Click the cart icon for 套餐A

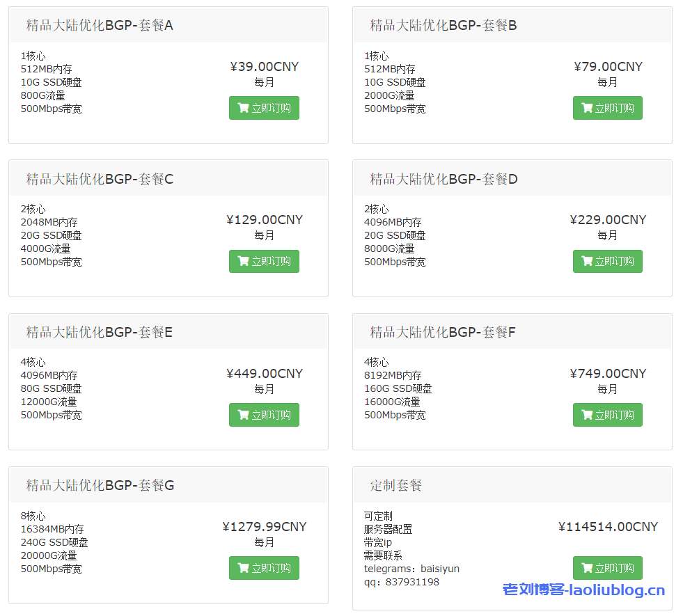pos(243,108)
